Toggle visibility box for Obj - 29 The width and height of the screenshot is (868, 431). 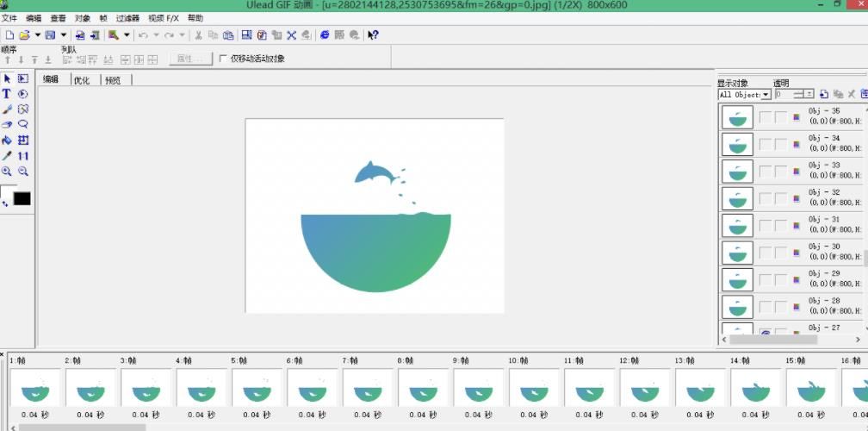[x=765, y=280]
